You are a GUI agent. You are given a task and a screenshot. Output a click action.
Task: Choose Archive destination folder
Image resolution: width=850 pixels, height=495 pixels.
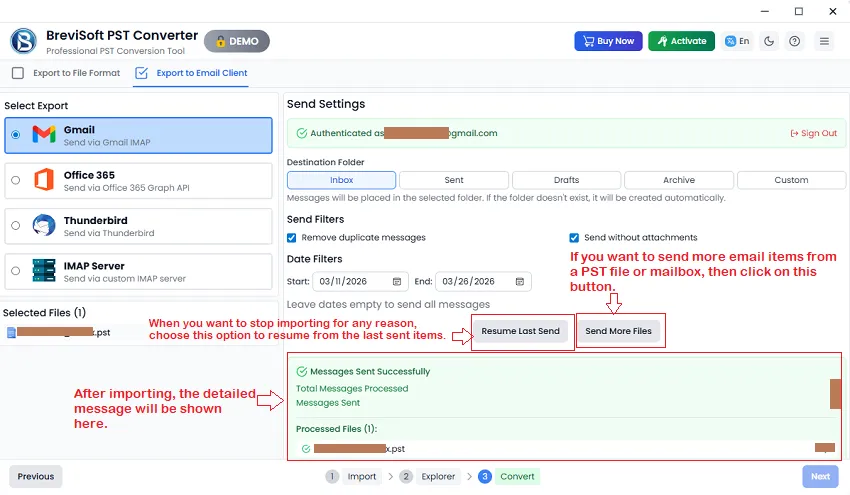click(679, 180)
